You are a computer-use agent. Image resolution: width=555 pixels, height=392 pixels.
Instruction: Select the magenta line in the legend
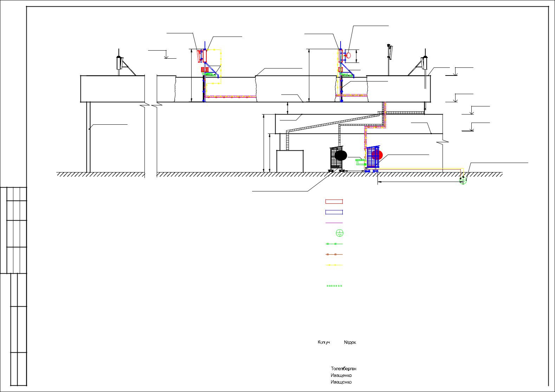click(x=334, y=223)
